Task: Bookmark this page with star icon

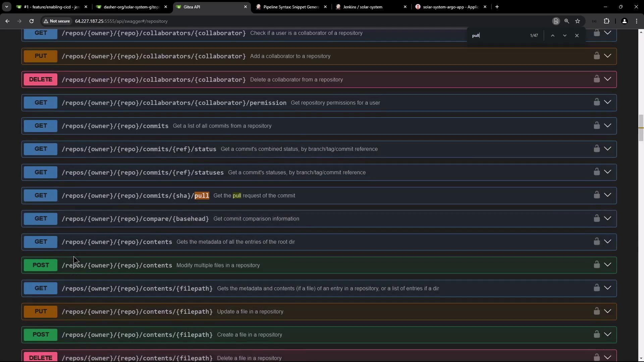Action: pyautogui.click(x=577, y=21)
